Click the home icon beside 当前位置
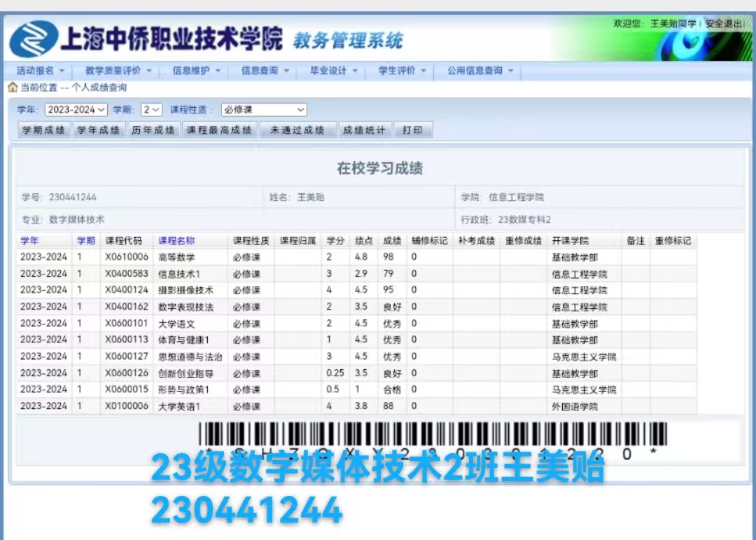This screenshot has height=540, width=756. 13,88
